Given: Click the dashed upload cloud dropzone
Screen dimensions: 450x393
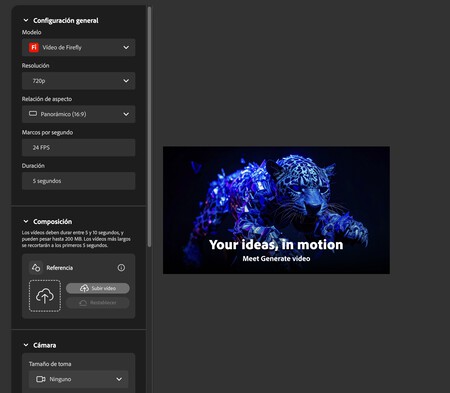Looking at the screenshot, I should [x=45, y=296].
